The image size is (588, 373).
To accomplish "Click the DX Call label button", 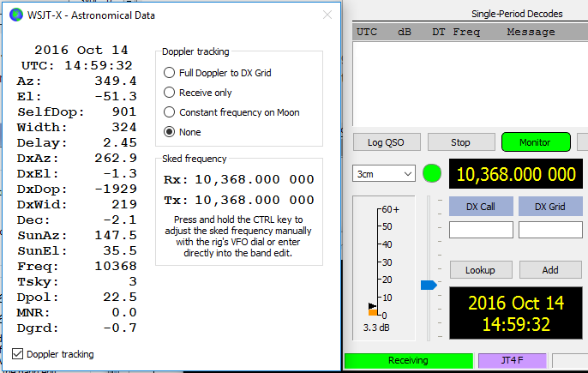I will (481, 207).
